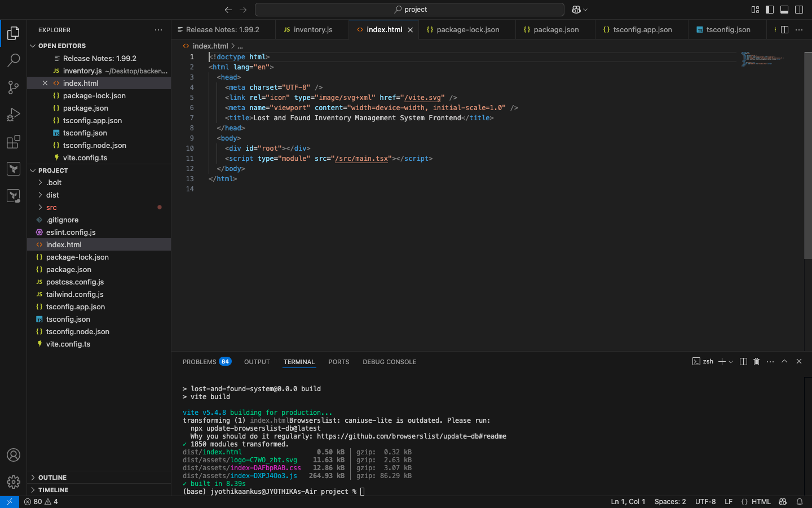This screenshot has height=508, width=812.
Task: Toggle the secondary sidebar visibility
Action: coord(799,10)
